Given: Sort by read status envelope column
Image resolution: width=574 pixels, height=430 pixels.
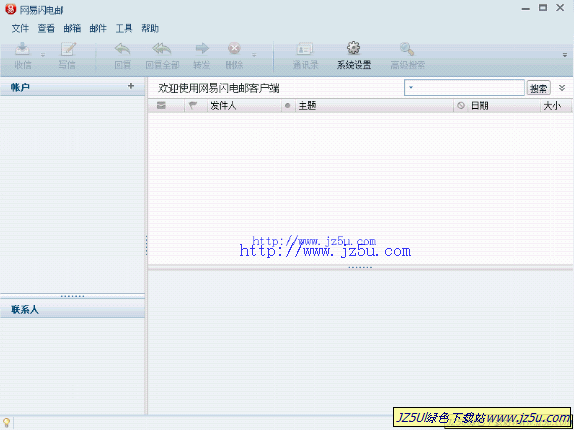Looking at the screenshot, I should 161,106.
